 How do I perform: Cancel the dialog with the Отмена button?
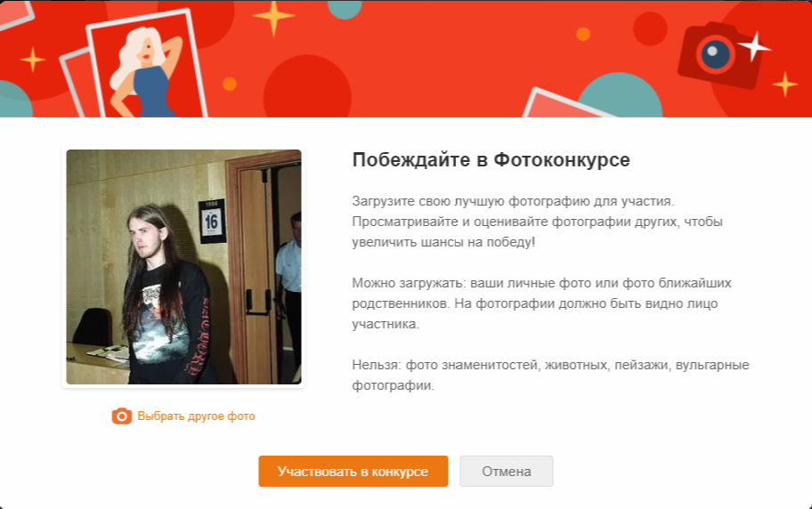507,472
